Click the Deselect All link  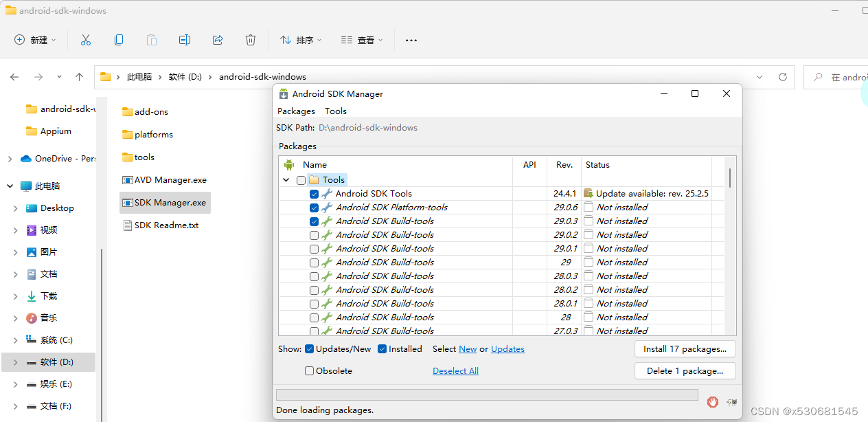[455, 371]
